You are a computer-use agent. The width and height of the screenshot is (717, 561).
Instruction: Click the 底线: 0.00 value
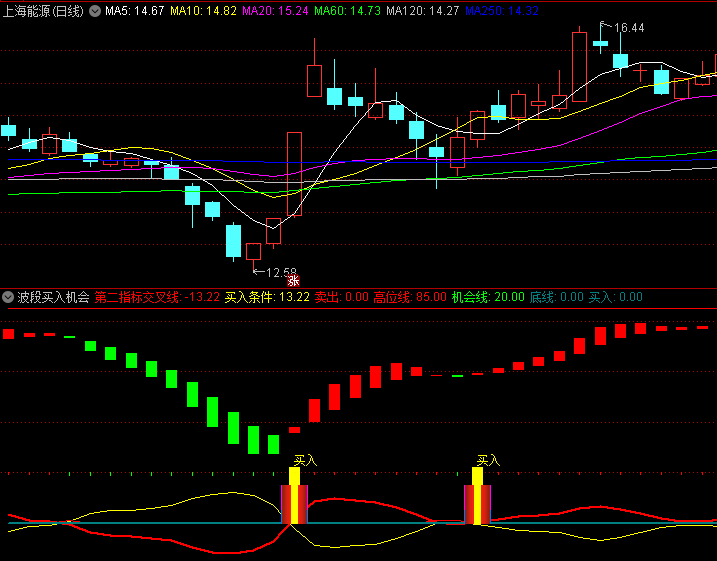(x=556, y=297)
